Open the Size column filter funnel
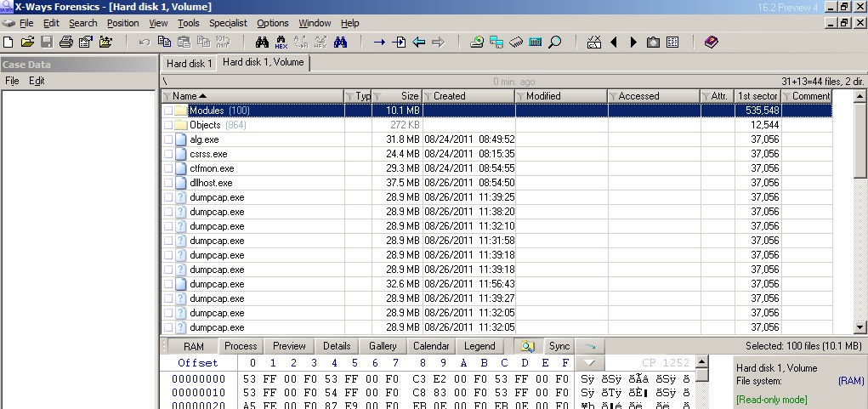 point(377,96)
